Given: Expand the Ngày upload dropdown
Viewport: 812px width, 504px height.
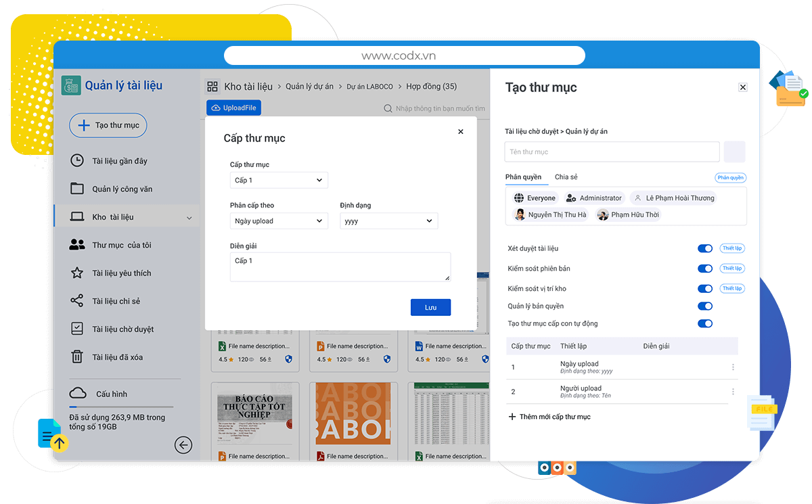Looking at the screenshot, I should point(279,221).
